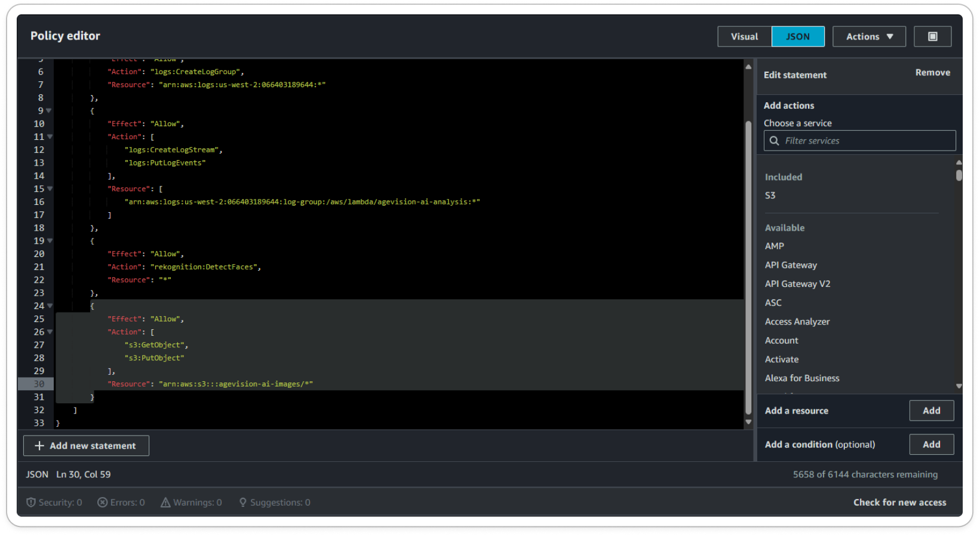Image resolution: width=980 pixels, height=536 pixels.
Task: Click the search magnifier icon in filter
Action: click(775, 140)
